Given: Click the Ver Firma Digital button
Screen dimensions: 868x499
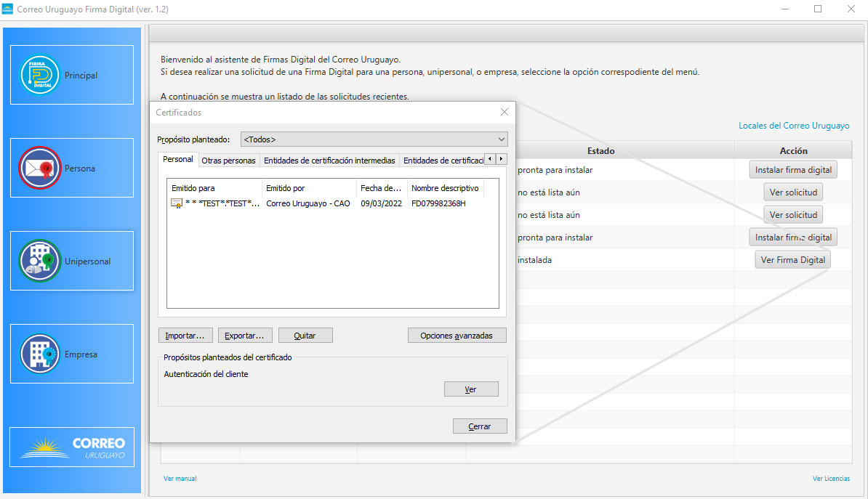Looking at the screenshot, I should click(792, 260).
